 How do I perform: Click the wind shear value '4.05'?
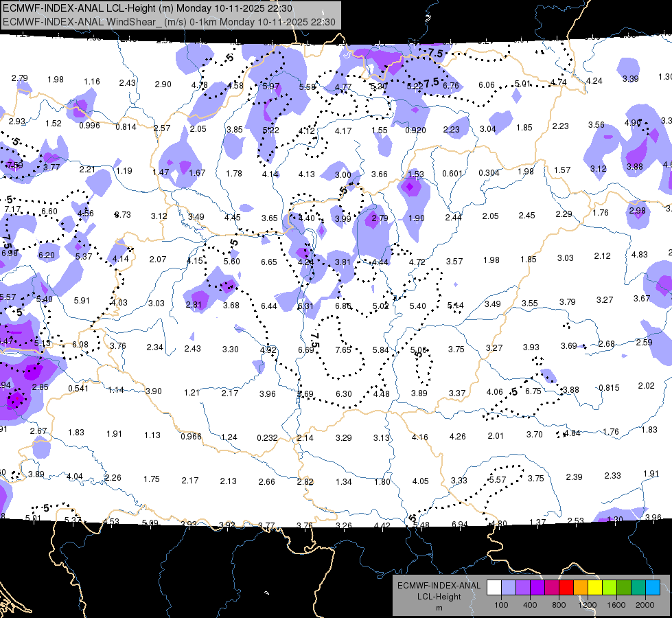[420, 481]
